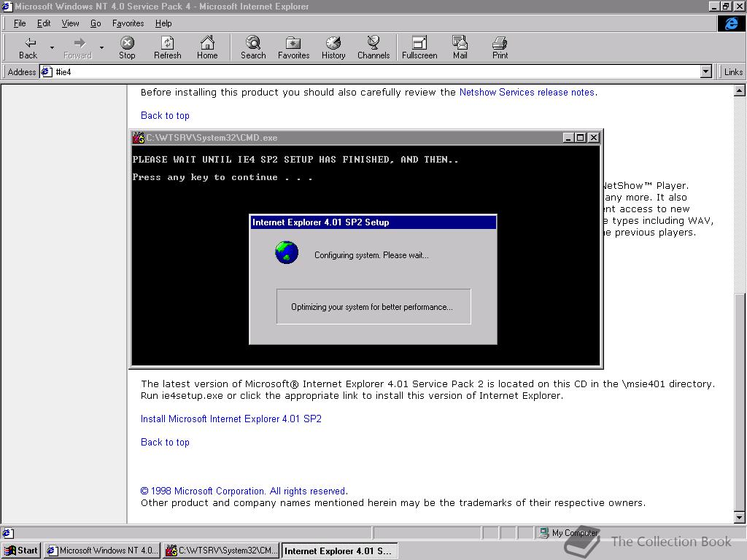The height and width of the screenshot is (560, 747).
Task: Click the upper Back to top link
Action: coord(165,116)
